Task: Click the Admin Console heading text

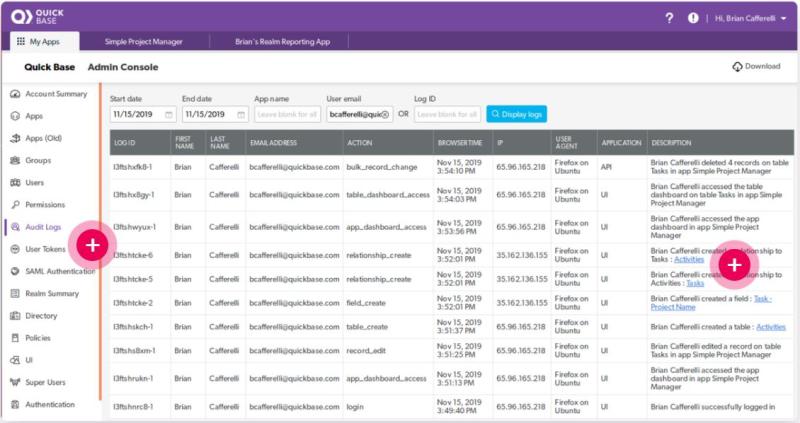Action: tap(123, 67)
